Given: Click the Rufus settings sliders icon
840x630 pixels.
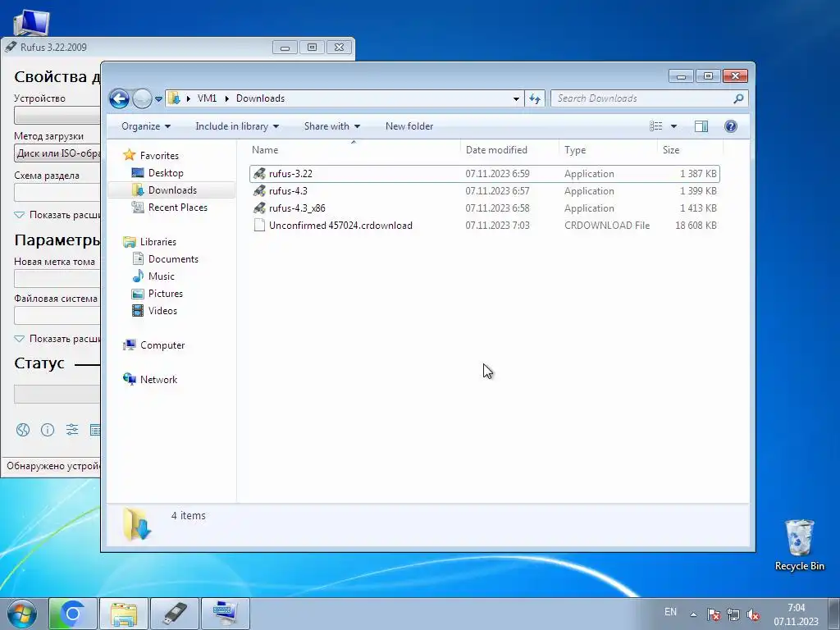Looking at the screenshot, I should (72, 430).
